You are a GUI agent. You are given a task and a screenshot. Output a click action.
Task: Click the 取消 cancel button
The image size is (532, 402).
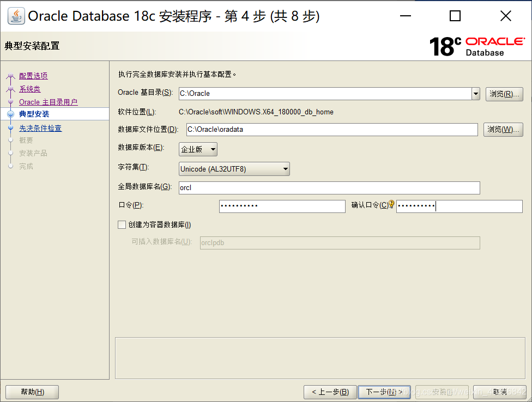(500, 392)
